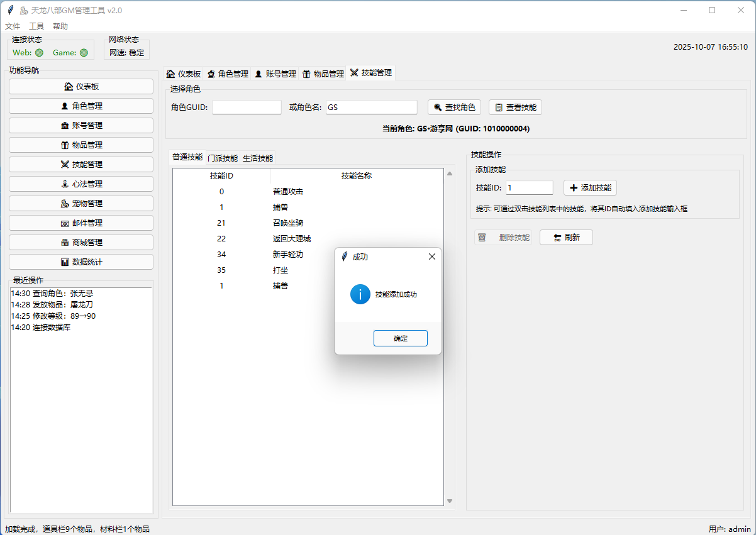This screenshot has height=535, width=756.
Task: Open Shop Management (商城管理) in sidebar
Action: pyautogui.click(x=81, y=243)
